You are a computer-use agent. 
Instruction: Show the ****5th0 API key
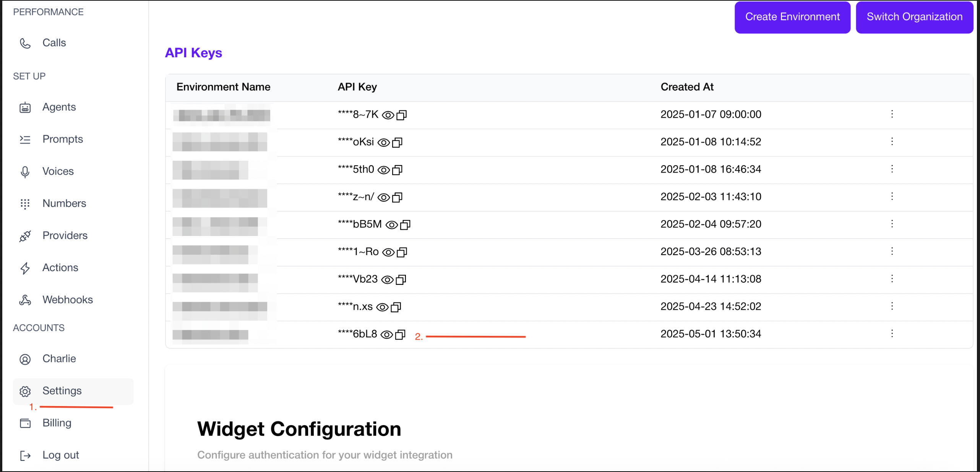coord(384,170)
